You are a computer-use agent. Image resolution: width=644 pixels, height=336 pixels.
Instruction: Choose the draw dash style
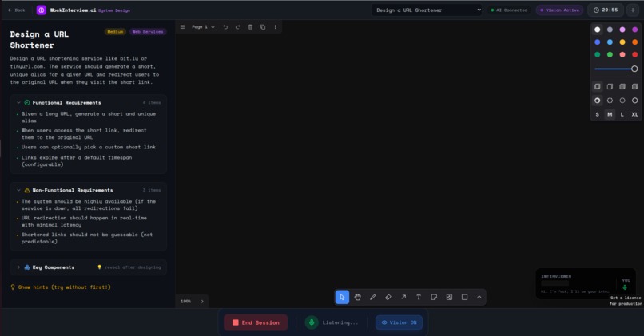[597, 101]
